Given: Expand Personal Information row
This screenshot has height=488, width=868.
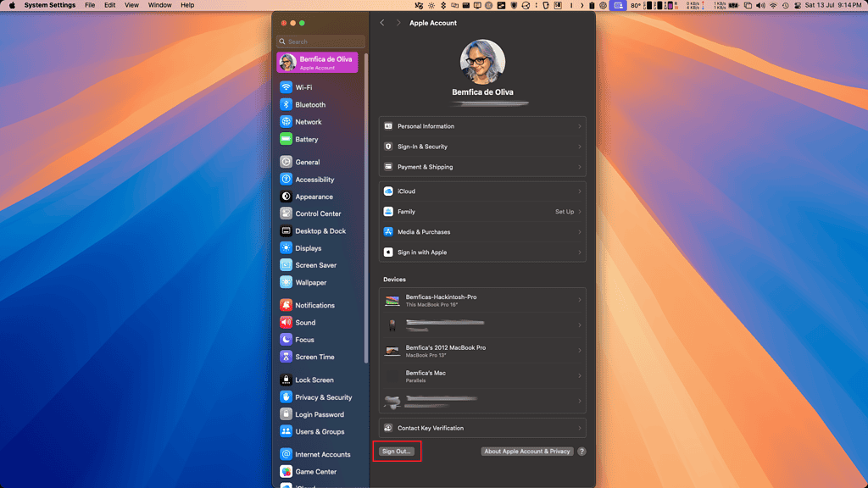Looking at the screenshot, I should click(x=481, y=126).
